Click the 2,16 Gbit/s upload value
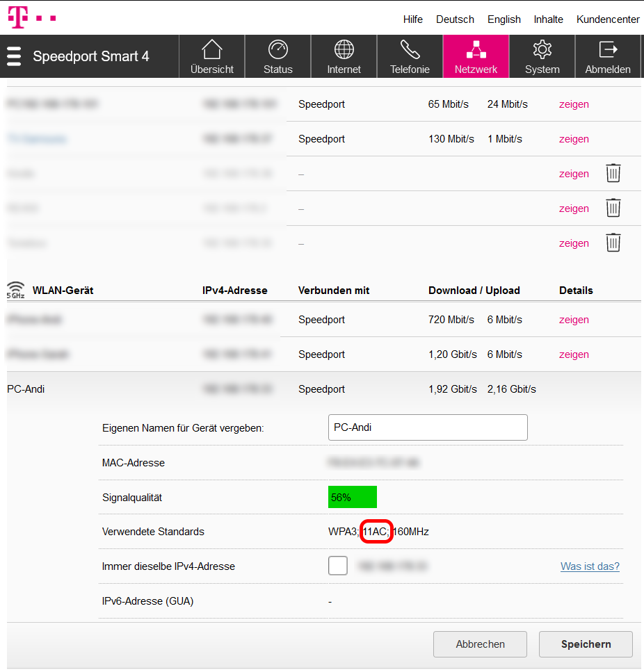Viewport: 644px width, 670px height. point(511,389)
